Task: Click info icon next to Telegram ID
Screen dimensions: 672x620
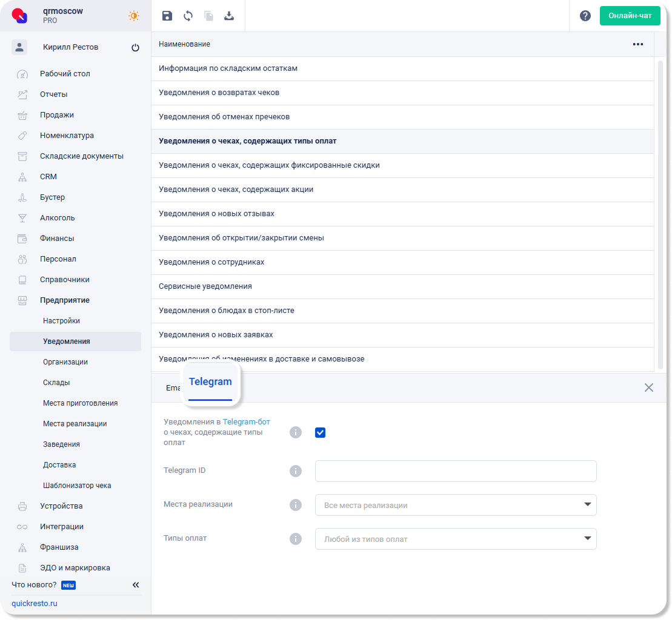Action: [295, 471]
